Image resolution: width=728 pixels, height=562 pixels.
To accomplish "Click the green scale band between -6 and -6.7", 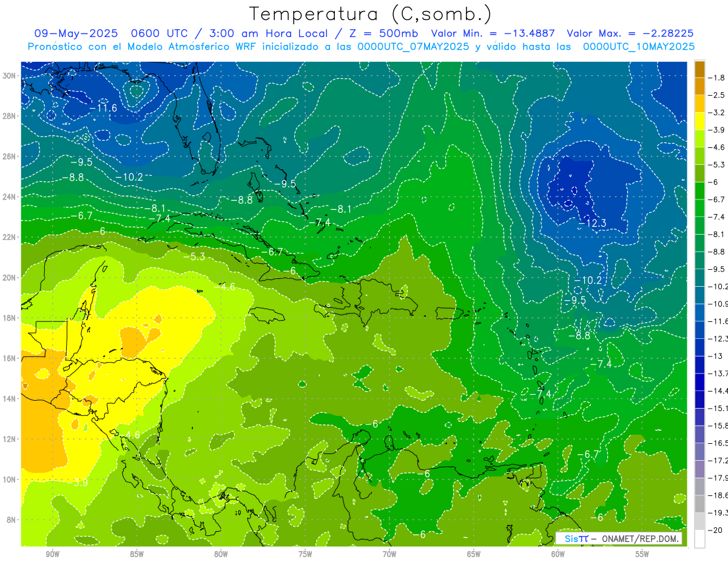I will [699, 190].
